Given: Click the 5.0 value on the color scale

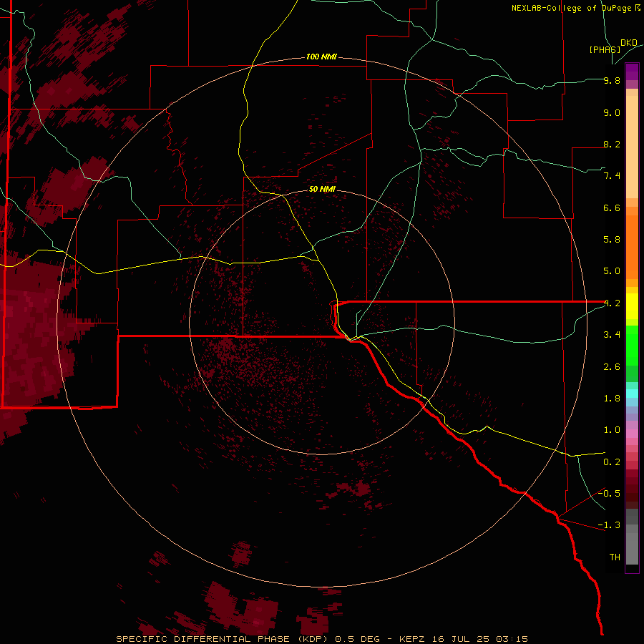Looking at the screenshot, I should pos(612,271).
